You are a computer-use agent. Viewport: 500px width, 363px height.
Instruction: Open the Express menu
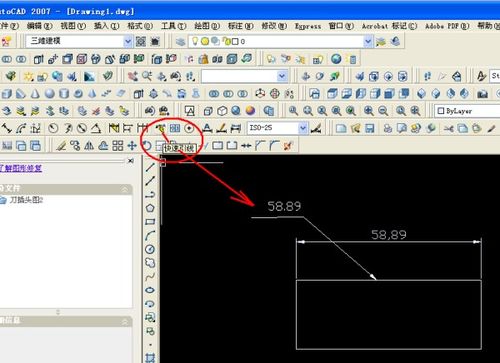click(308, 26)
